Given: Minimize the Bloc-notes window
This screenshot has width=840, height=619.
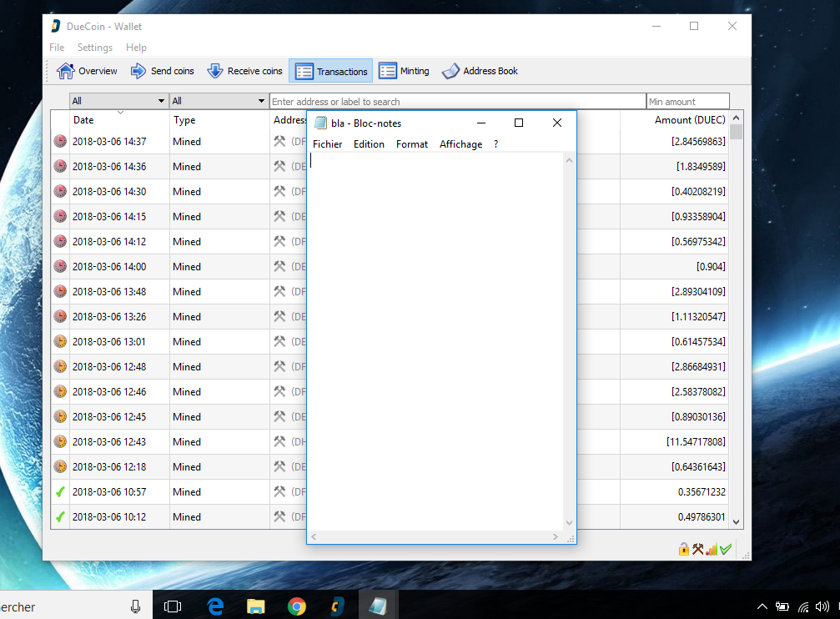Looking at the screenshot, I should (481, 123).
